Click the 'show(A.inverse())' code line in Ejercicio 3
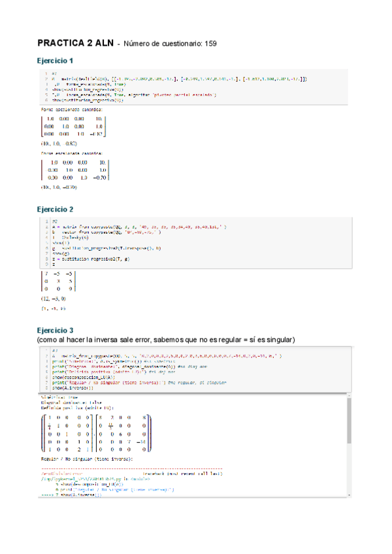Screen dimensions: 392x554 click(x=73, y=388)
